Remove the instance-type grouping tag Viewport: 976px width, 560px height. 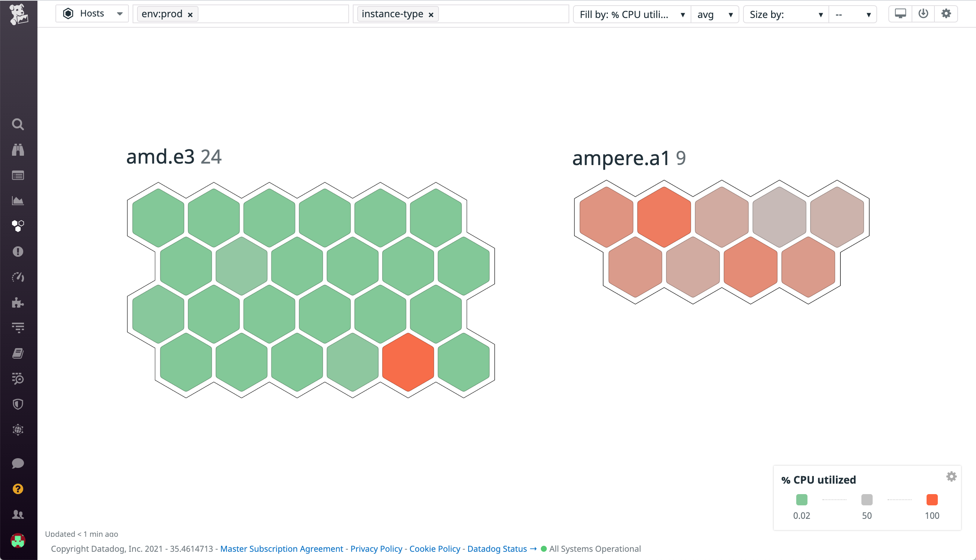(430, 14)
